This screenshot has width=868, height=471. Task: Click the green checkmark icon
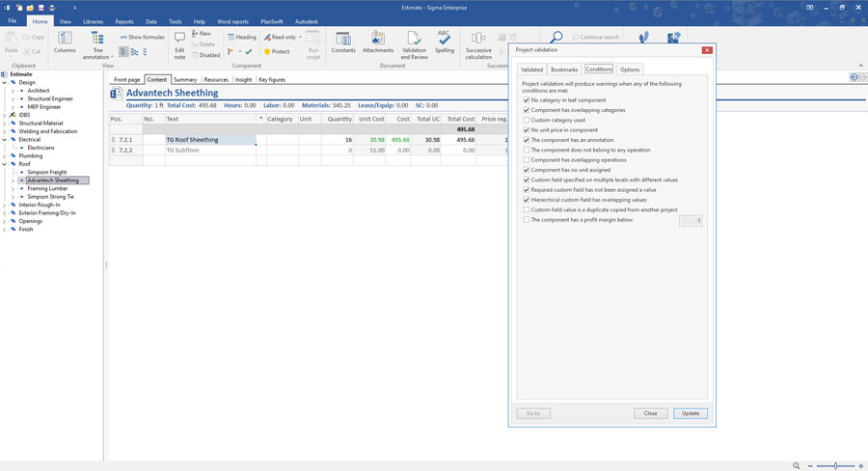[249, 51]
